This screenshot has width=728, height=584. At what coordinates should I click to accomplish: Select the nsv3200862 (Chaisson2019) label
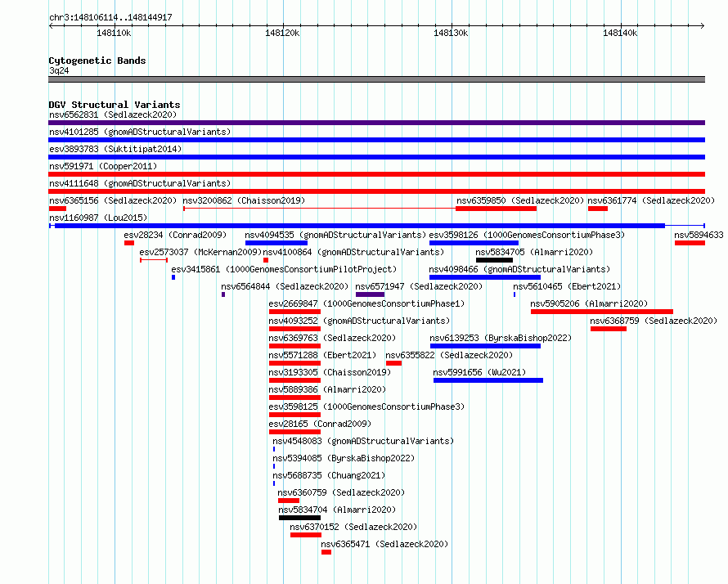(244, 200)
